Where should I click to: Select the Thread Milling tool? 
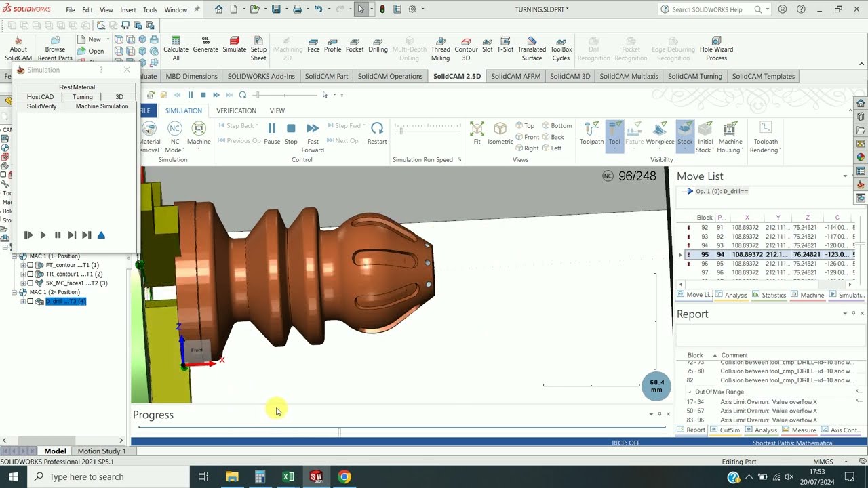coord(440,49)
